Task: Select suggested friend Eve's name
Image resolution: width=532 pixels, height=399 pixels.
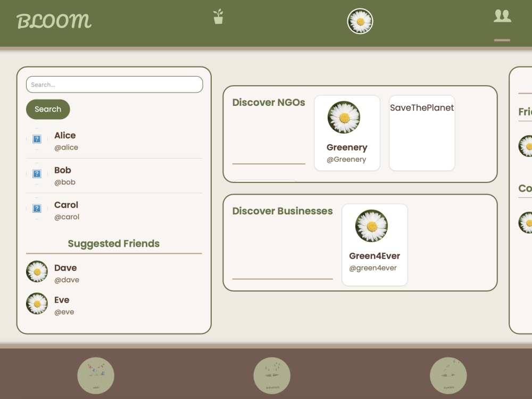Action: [62, 300]
